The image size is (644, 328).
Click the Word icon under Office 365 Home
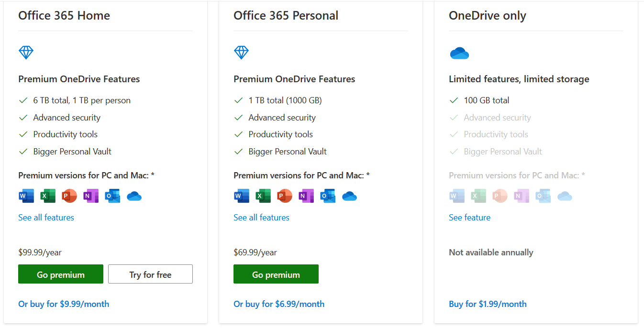[26, 196]
